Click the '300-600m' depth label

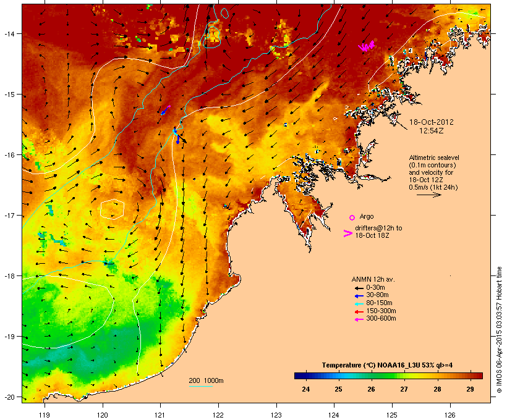click(381, 319)
